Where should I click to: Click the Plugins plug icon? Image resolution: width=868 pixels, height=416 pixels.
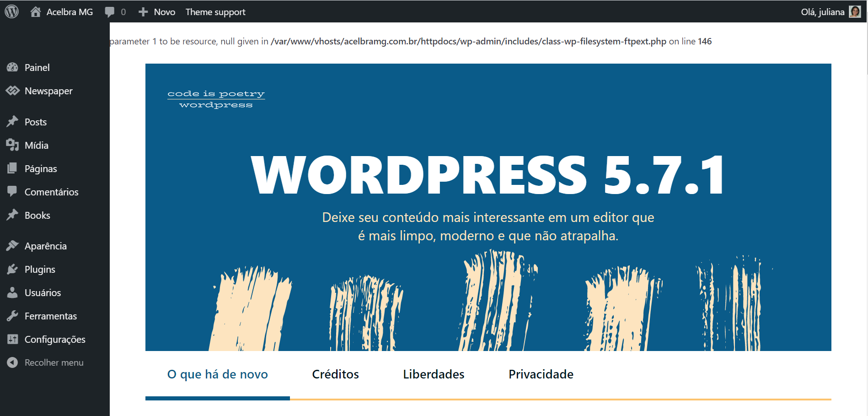pos(12,269)
